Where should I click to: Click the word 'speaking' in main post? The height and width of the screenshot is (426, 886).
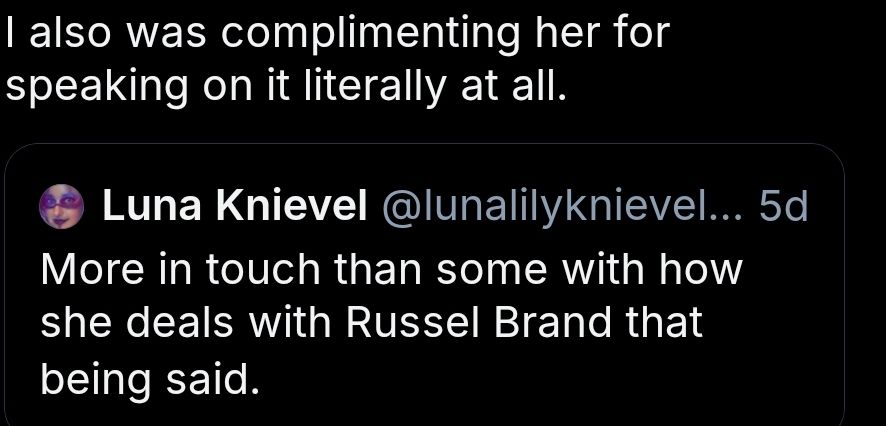(x=96, y=88)
